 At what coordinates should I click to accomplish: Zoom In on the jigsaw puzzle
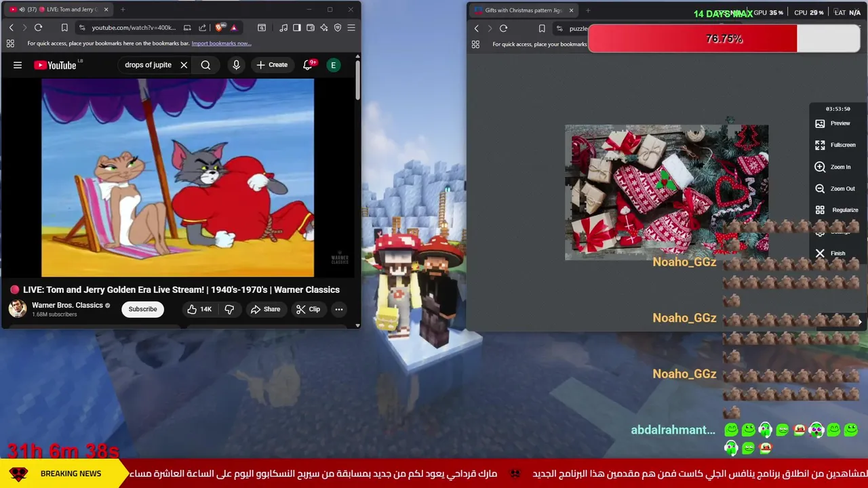[x=833, y=167]
